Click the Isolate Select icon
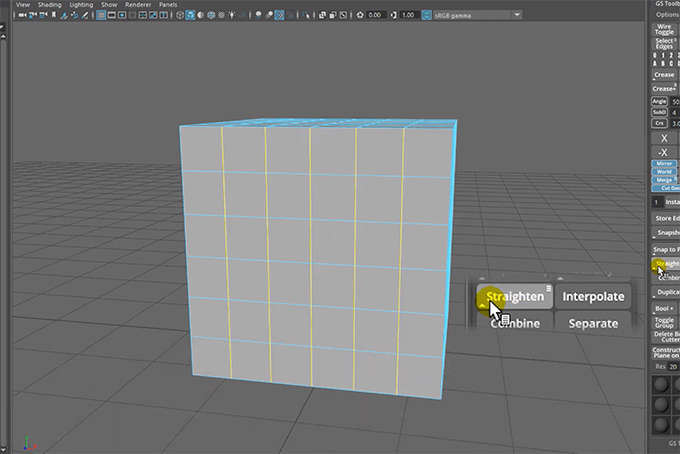This screenshot has height=454, width=680. [x=306, y=15]
